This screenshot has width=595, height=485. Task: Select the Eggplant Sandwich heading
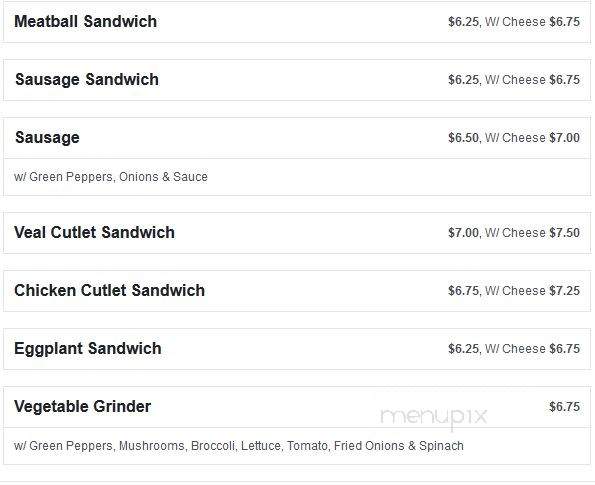pos(88,349)
